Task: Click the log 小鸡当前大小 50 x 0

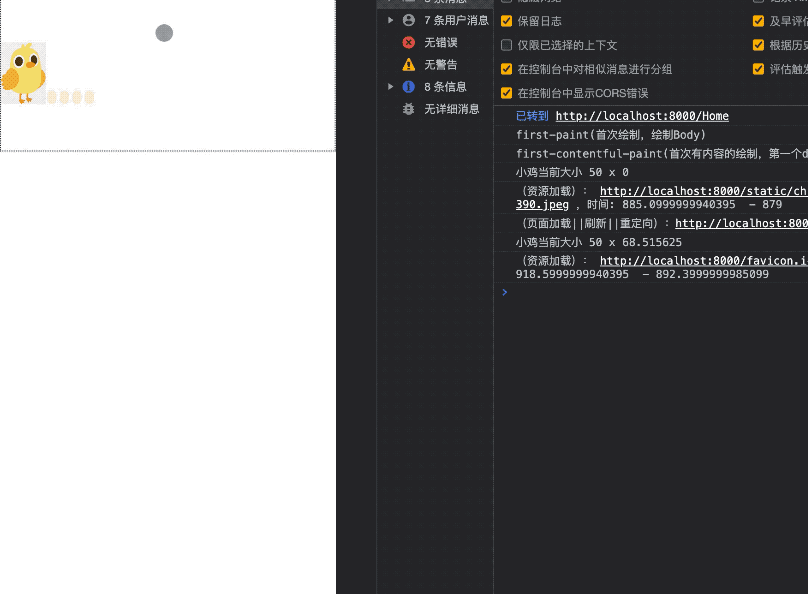Action: pyautogui.click(x=572, y=172)
